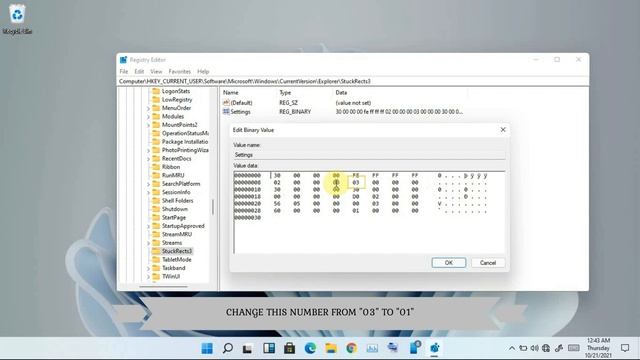Launch Microsoft Store from the taskbar
This screenshot has width=640, height=360.
[289, 348]
